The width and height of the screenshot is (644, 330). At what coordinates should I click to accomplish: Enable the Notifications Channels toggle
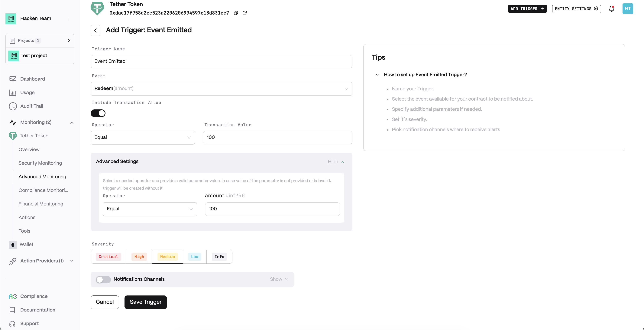(103, 279)
